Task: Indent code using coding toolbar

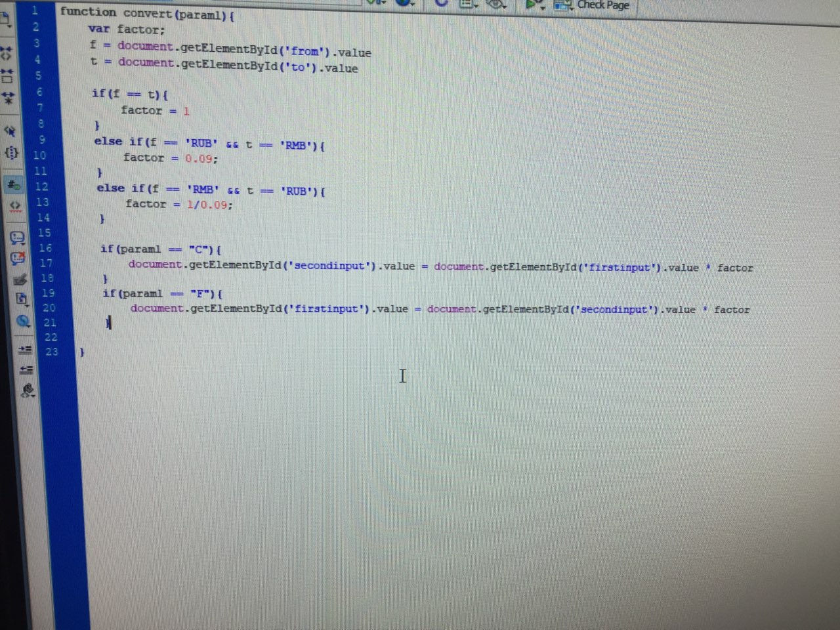Action: 25,349
